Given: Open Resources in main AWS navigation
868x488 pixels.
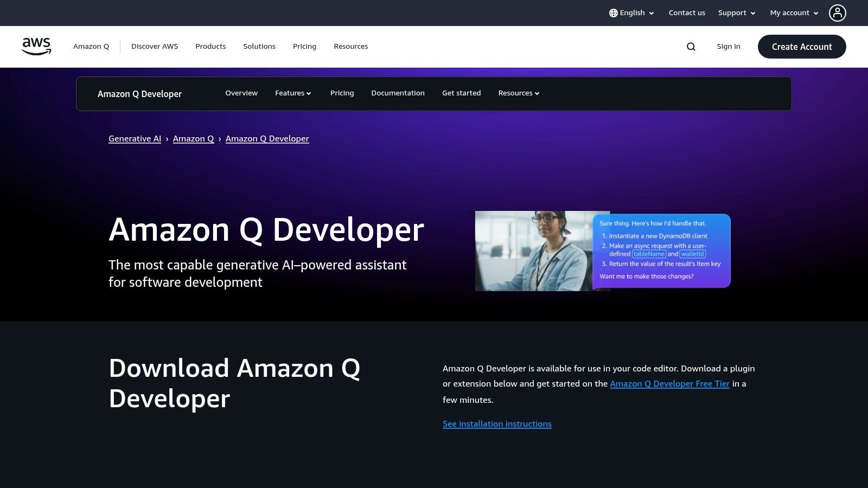Looking at the screenshot, I should click(351, 47).
